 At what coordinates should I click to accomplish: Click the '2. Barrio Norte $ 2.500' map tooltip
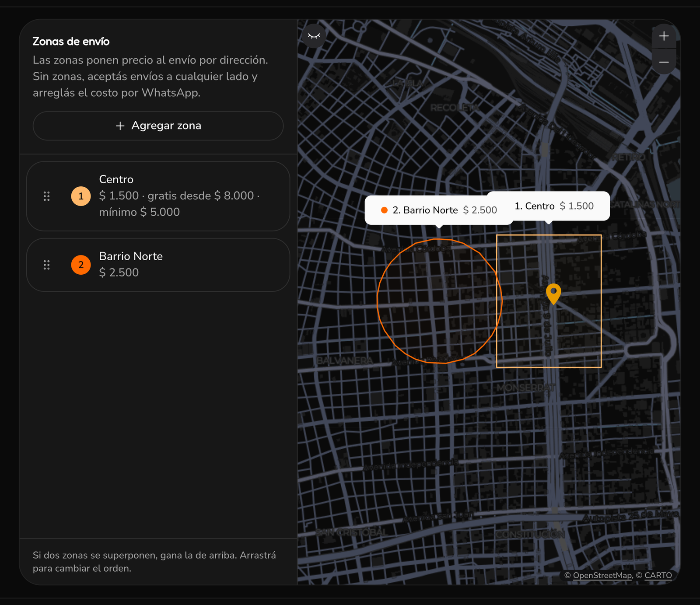(x=439, y=210)
